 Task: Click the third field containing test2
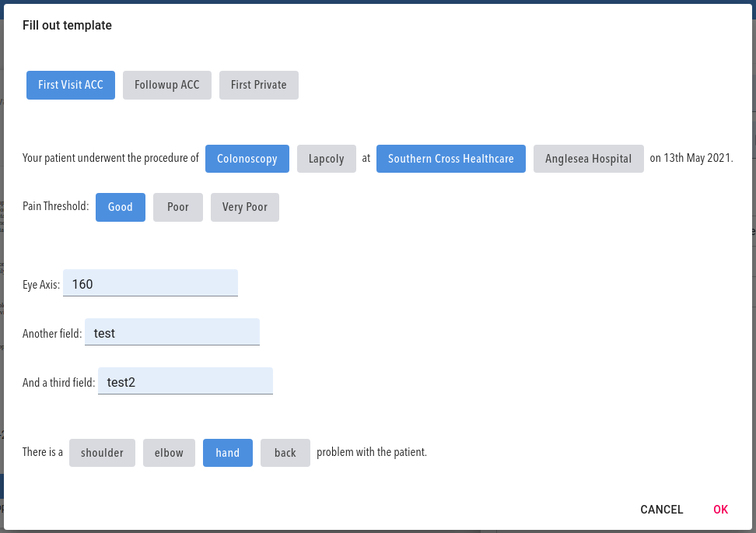pos(185,381)
